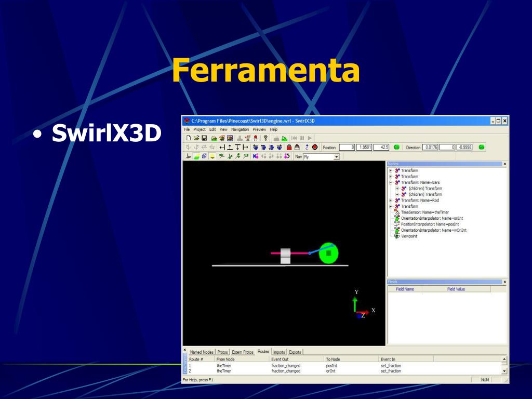The width and height of the screenshot is (532, 399).
Task: Open the Preview menu
Action: click(259, 129)
